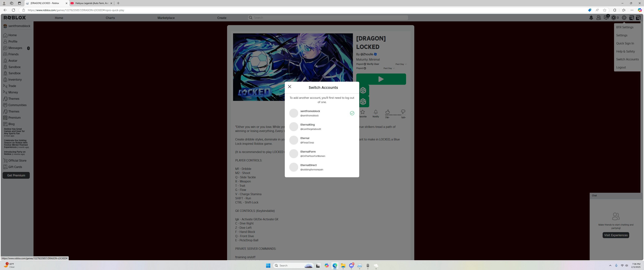Click the Read Aloud icon in address bar

point(597,10)
